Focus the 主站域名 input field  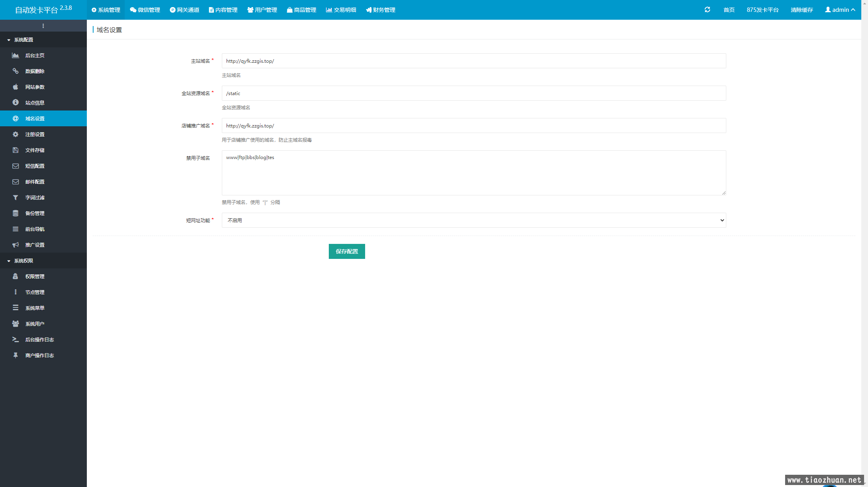(474, 61)
